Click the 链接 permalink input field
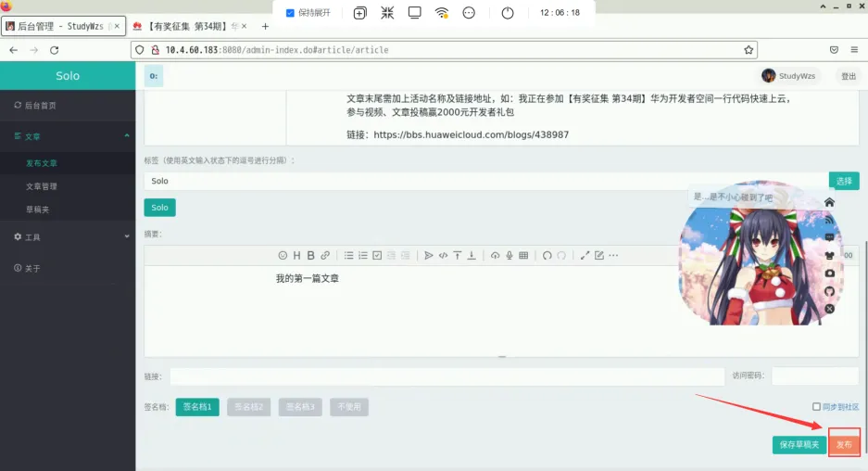This screenshot has height=471, width=868. (x=447, y=376)
